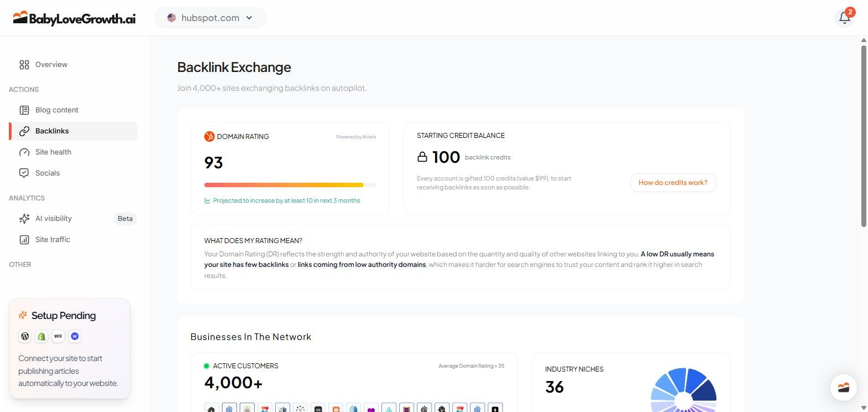Click the Industry Niches count 36
Image resolution: width=868 pixels, height=412 pixels.
click(x=554, y=387)
